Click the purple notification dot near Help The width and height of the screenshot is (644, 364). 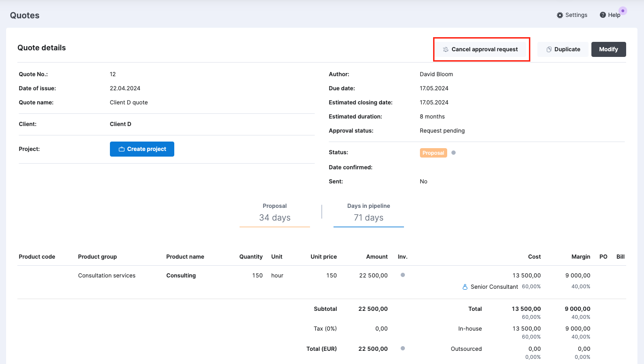point(623,10)
